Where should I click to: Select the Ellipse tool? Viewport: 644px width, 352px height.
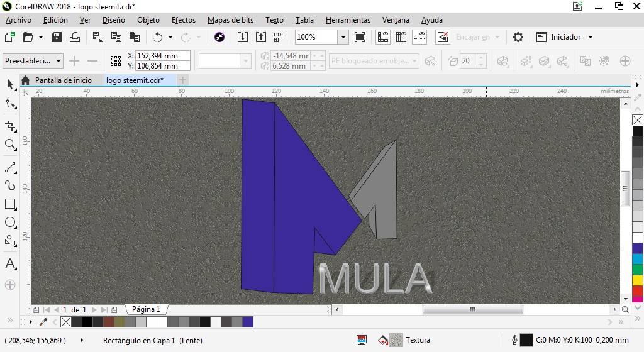[10, 223]
